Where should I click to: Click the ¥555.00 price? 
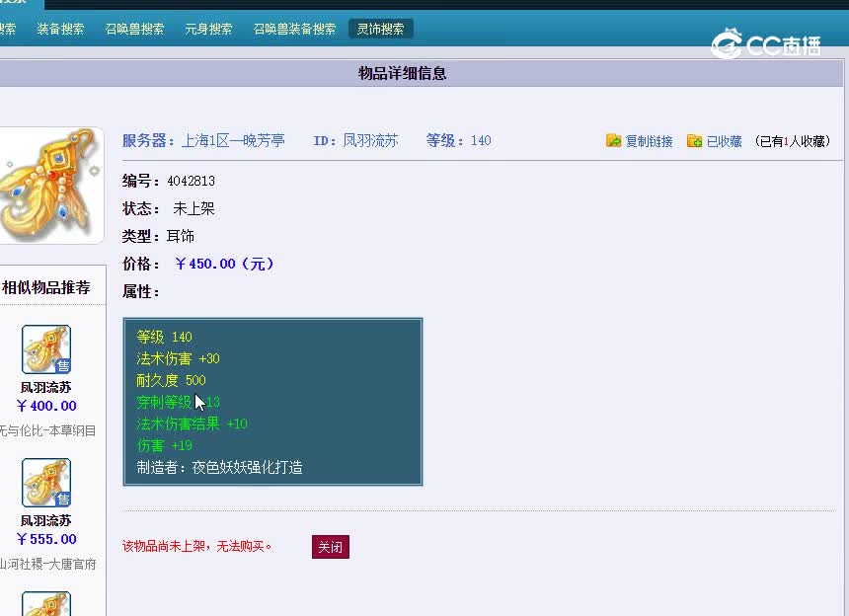pyautogui.click(x=46, y=539)
